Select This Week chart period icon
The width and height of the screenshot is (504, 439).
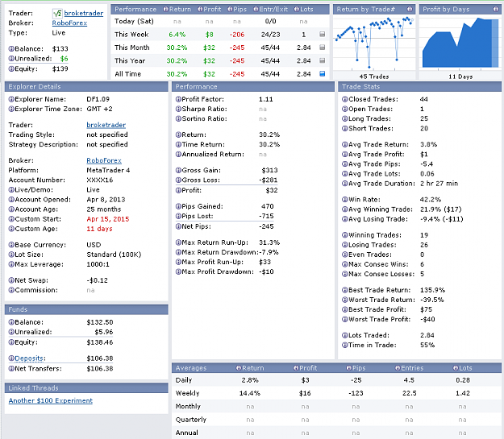click(323, 35)
